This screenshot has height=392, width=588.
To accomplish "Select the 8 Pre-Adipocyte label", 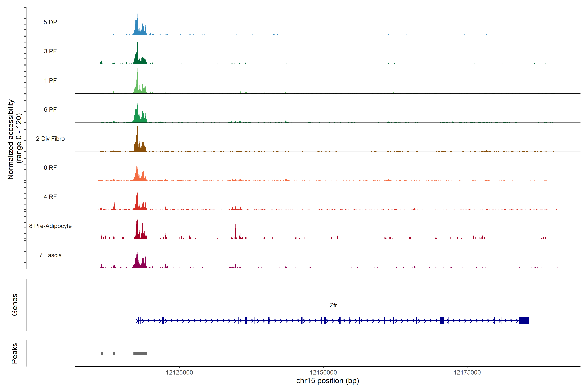I will tap(50, 226).
